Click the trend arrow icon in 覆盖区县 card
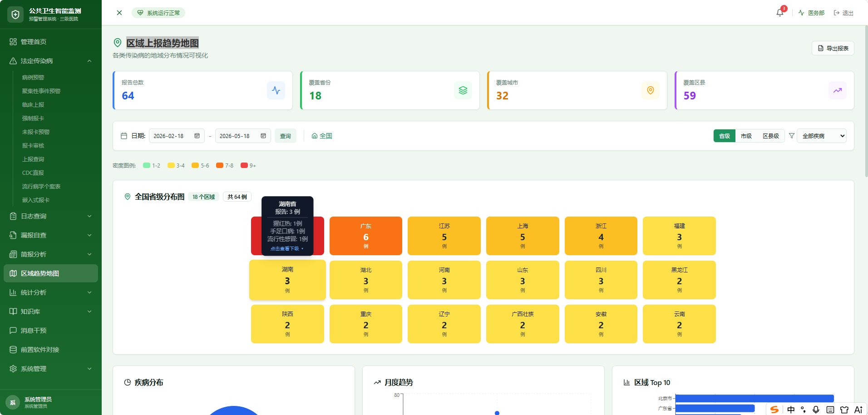The image size is (868, 415). 838,90
